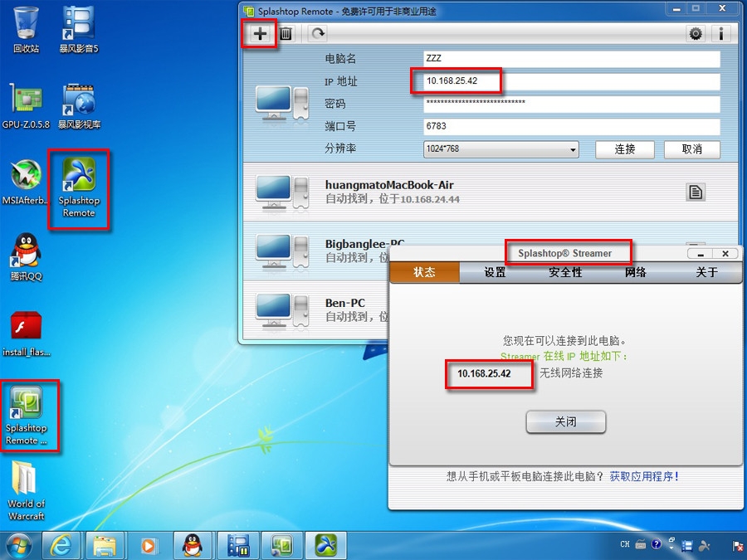Open GPU-Z.0.5.8 desktop icon
Screen dimensions: 747x560
(x=27, y=105)
